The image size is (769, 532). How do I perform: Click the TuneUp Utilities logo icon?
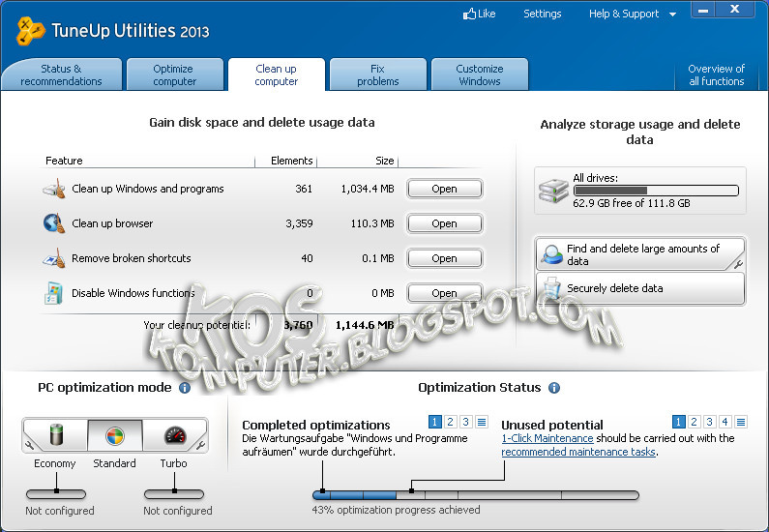(x=30, y=31)
